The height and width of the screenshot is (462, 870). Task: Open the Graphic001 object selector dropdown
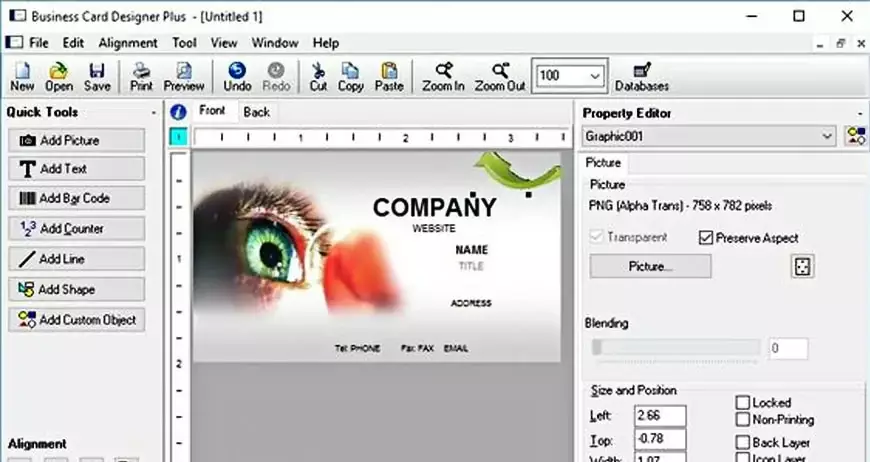(827, 136)
